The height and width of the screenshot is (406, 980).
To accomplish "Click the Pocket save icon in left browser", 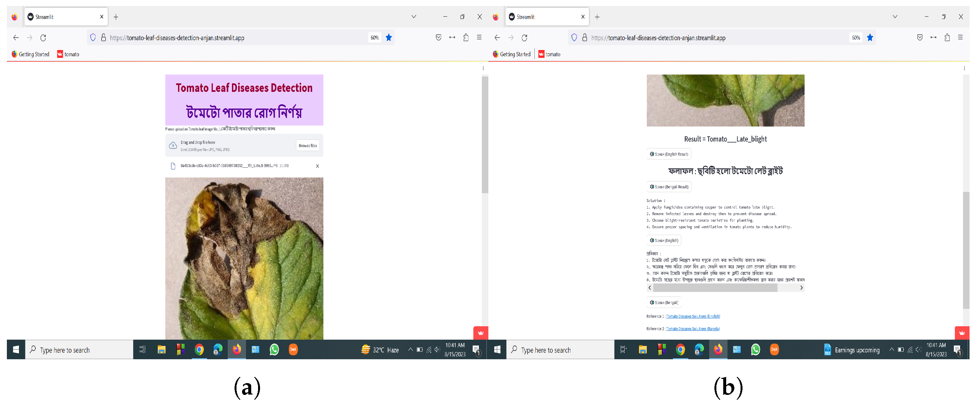I will click(x=438, y=37).
